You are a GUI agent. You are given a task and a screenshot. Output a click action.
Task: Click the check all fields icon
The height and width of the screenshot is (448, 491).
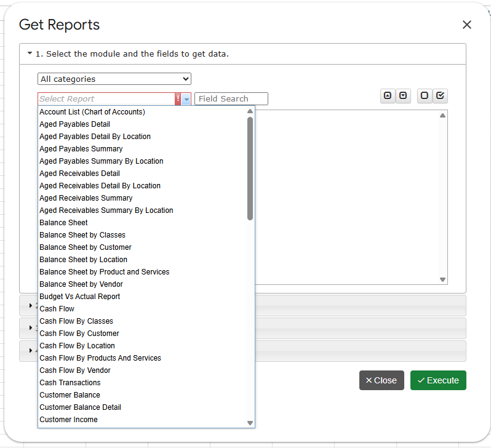pos(440,95)
